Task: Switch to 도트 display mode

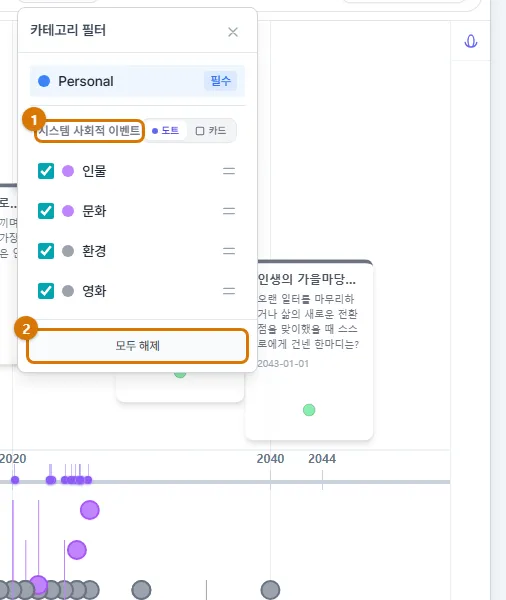Action: [x=166, y=130]
